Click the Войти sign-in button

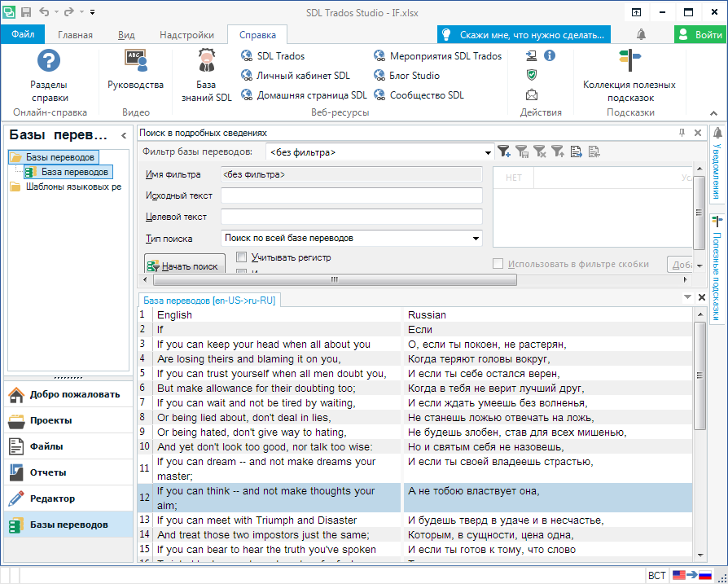[x=699, y=35]
